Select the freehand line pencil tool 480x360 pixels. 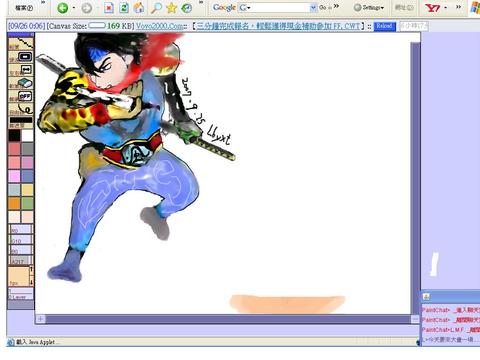click(21, 44)
